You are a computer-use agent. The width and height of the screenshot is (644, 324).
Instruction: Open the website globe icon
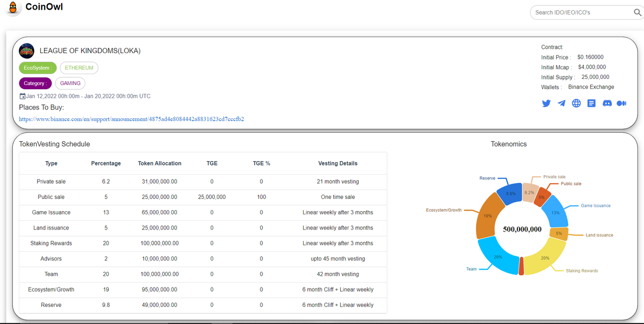[x=576, y=103]
